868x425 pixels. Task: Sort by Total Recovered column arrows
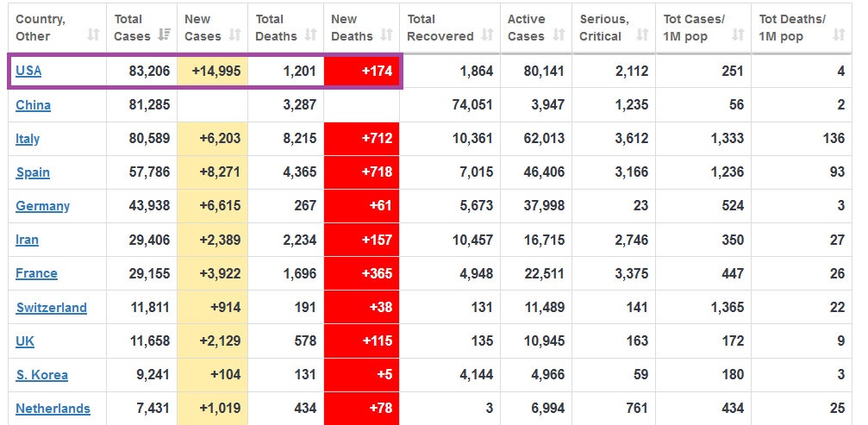click(487, 35)
